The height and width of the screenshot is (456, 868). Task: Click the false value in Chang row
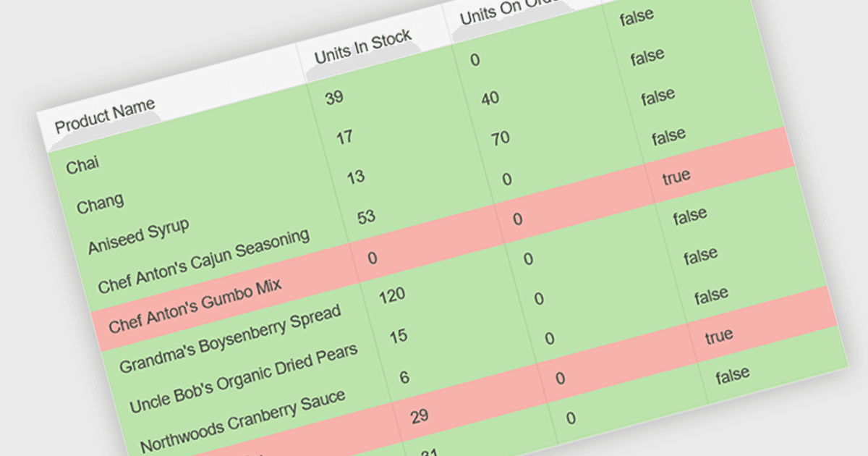pos(647,56)
